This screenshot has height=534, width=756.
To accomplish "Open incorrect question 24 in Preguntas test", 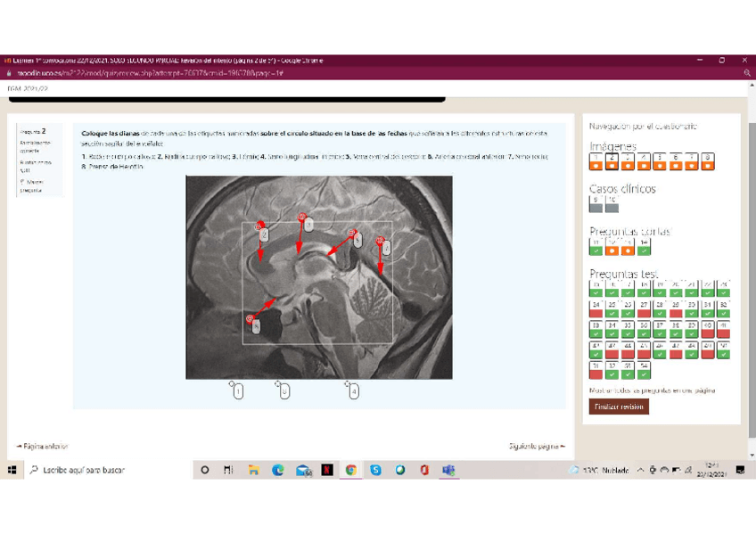I will 596,309.
